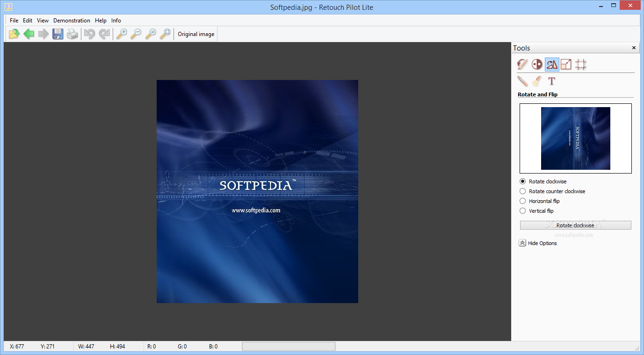Click the 'R: 0' red value in status bar
This screenshot has width=644, height=355.
tap(152, 347)
